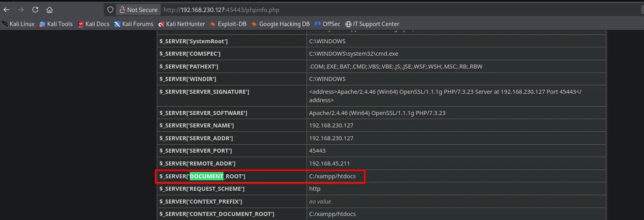Click SystemRoot value C:\WINDOWS

(x=327, y=41)
